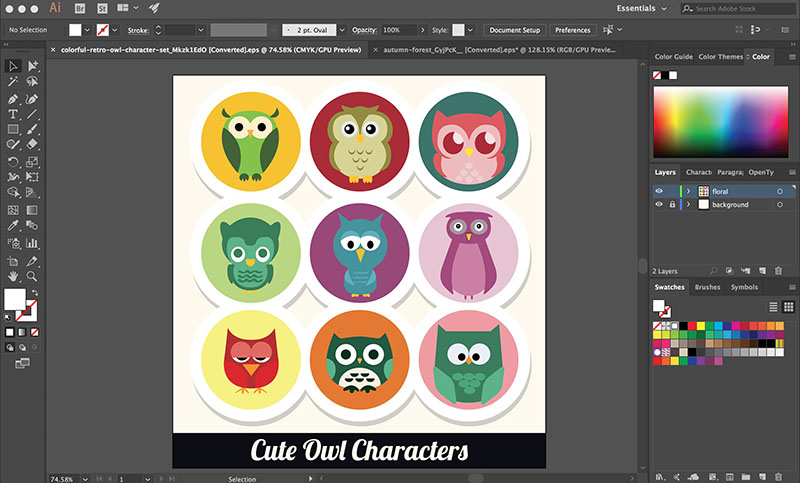Viewport: 800px width, 483px height.
Task: Open Adobe Bridge from the Br icon
Action: pos(80,8)
